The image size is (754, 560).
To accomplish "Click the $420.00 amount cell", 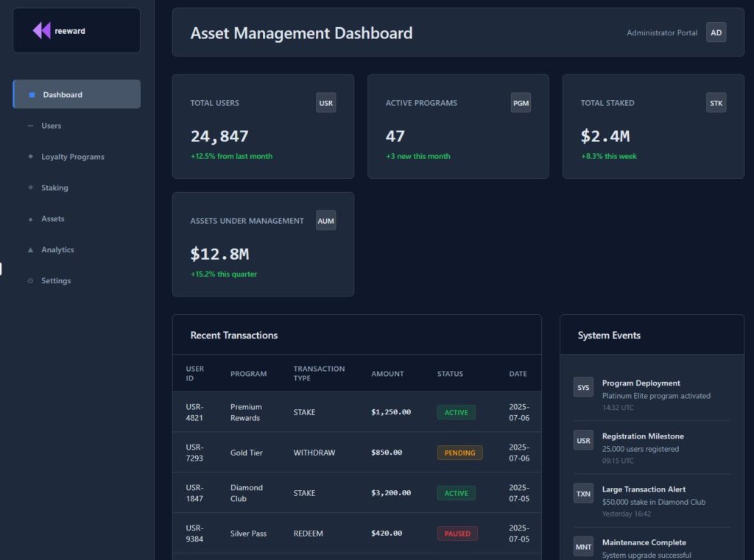I will click(387, 533).
